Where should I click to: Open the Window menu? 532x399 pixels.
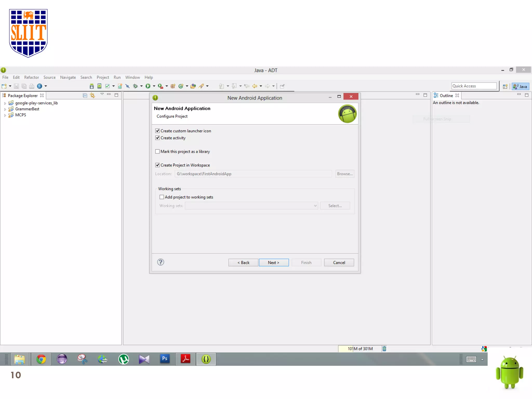click(132, 77)
